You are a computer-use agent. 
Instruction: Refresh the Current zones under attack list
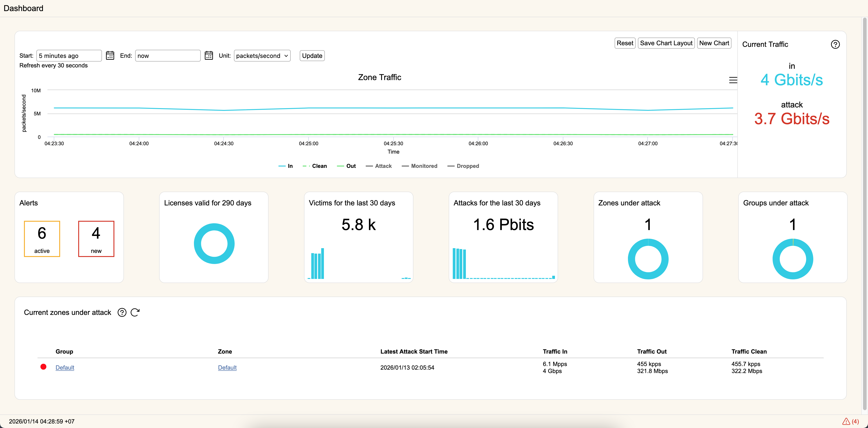click(x=135, y=313)
